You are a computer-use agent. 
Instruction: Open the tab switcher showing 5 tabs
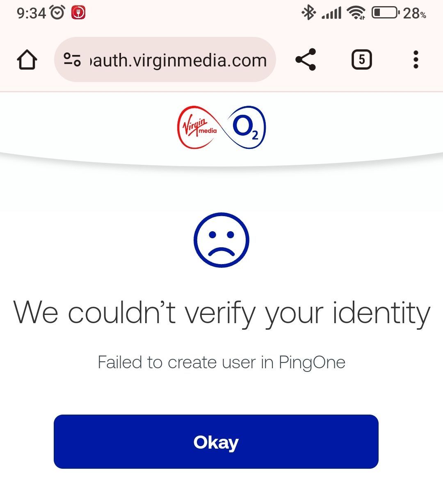pyautogui.click(x=361, y=60)
